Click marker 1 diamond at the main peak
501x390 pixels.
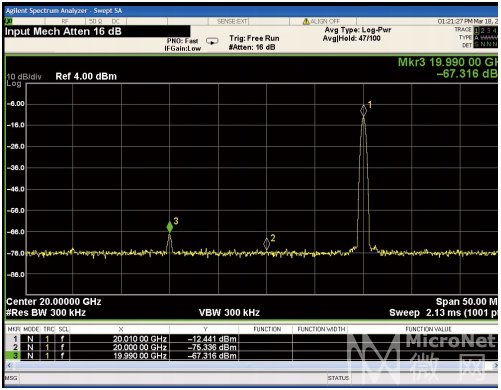[363, 110]
